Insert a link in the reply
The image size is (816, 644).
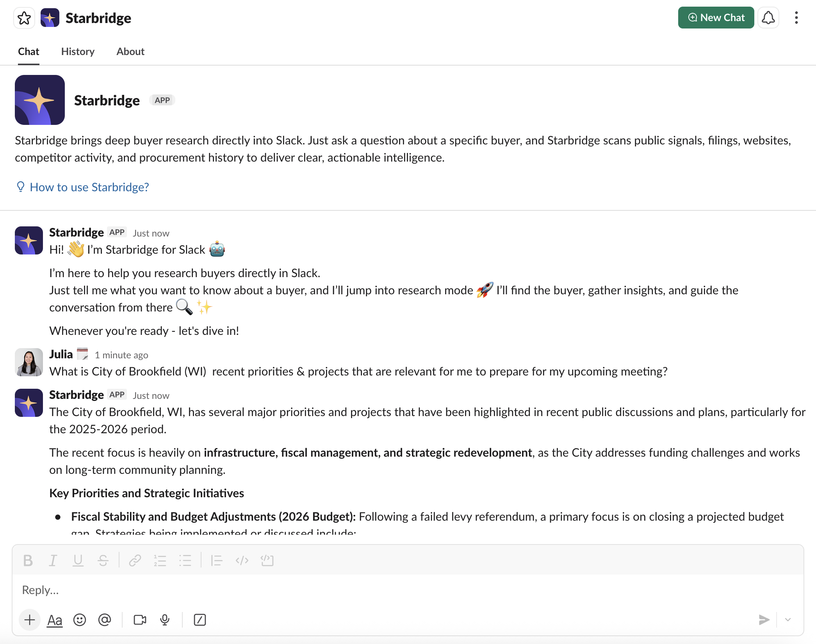(x=135, y=560)
